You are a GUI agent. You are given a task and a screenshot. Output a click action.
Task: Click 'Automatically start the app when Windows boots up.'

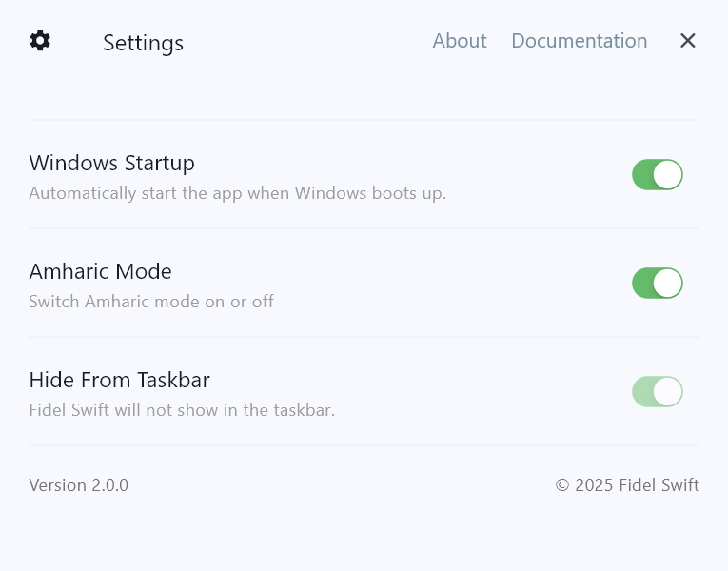coord(238,193)
